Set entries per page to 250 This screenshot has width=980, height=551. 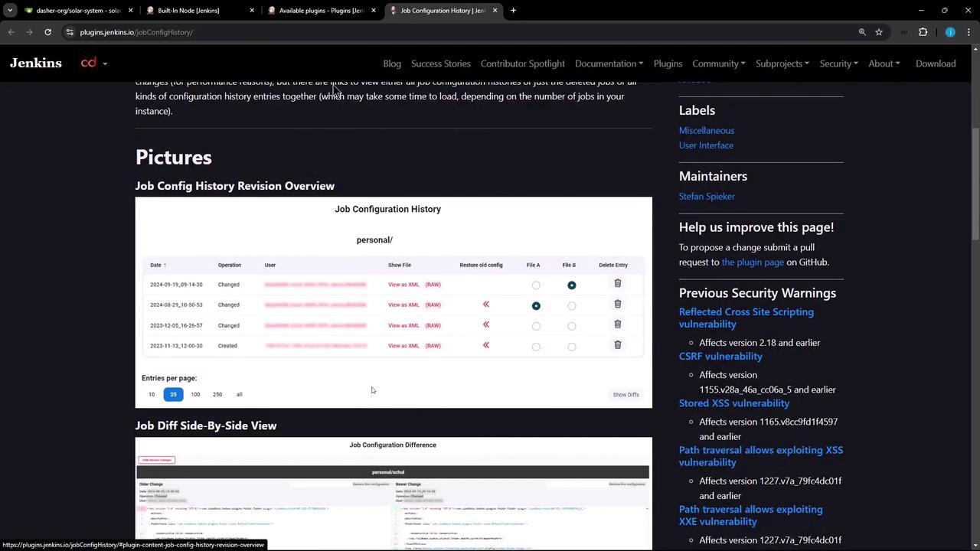[x=217, y=394]
